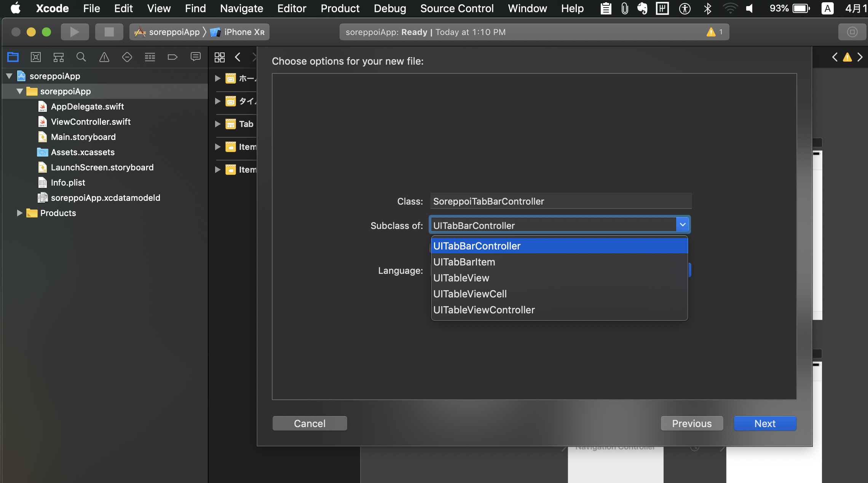Open the Issue navigator warning icon
868x483 pixels.
(x=104, y=57)
